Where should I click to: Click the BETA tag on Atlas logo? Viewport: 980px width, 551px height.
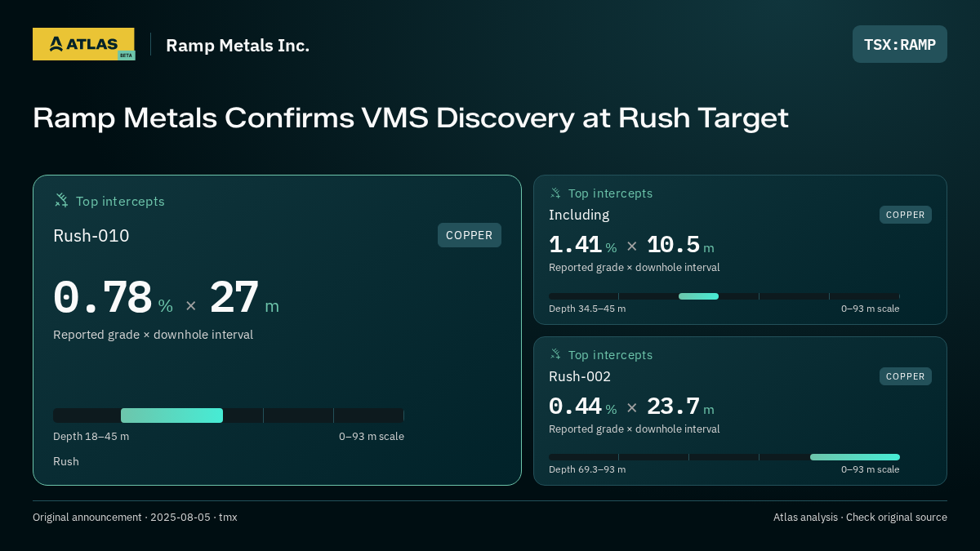[x=126, y=56]
